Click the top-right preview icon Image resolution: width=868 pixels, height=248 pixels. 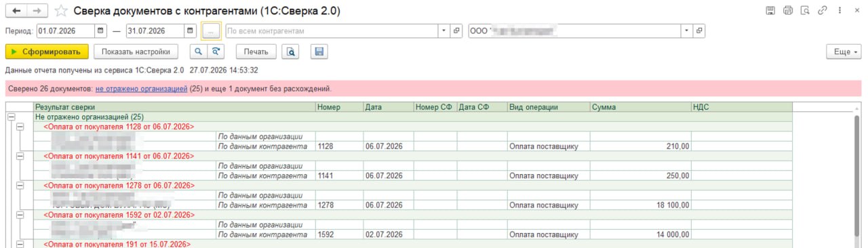coord(805,10)
